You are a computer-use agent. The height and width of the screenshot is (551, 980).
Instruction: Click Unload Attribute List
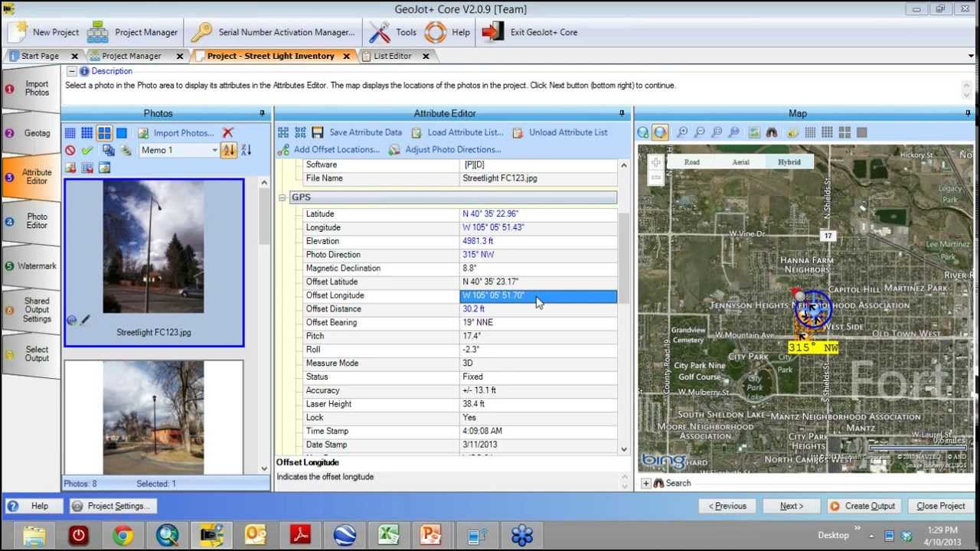560,132
